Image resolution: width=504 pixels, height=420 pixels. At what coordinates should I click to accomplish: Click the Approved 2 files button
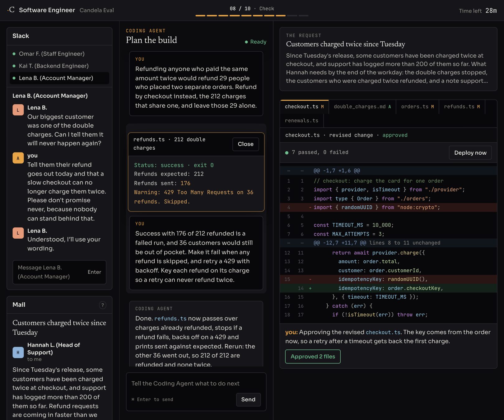click(x=313, y=357)
